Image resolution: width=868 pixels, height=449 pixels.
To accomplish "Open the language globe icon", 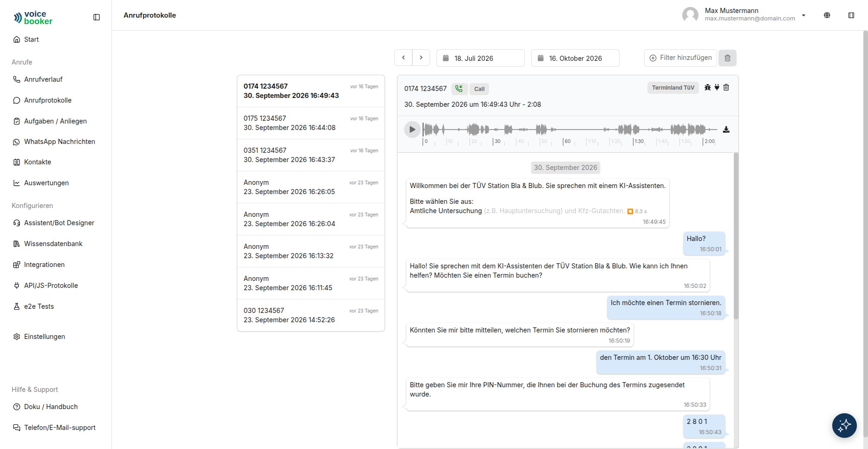I will point(827,15).
